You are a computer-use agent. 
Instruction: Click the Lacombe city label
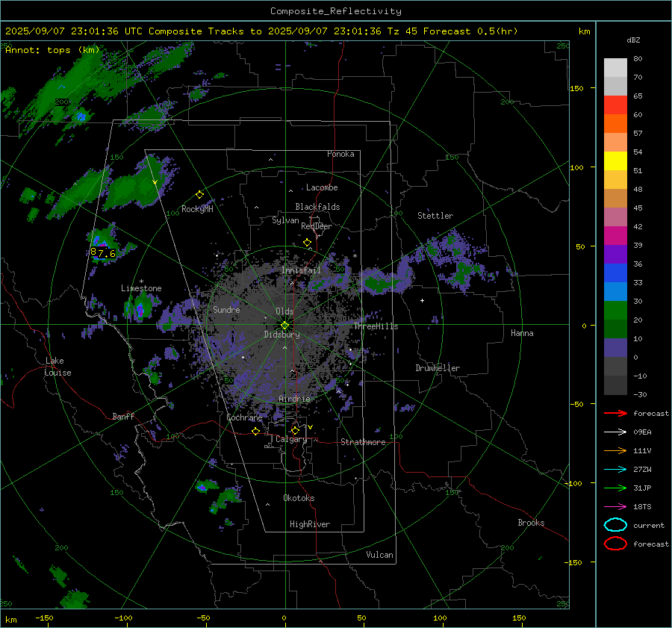[322, 187]
